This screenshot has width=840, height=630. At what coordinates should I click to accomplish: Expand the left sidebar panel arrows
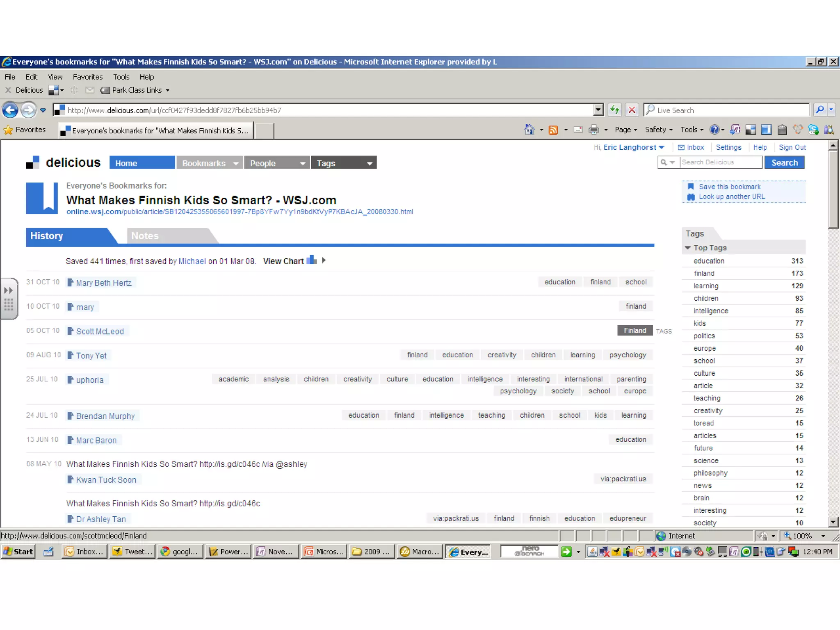[x=9, y=290]
